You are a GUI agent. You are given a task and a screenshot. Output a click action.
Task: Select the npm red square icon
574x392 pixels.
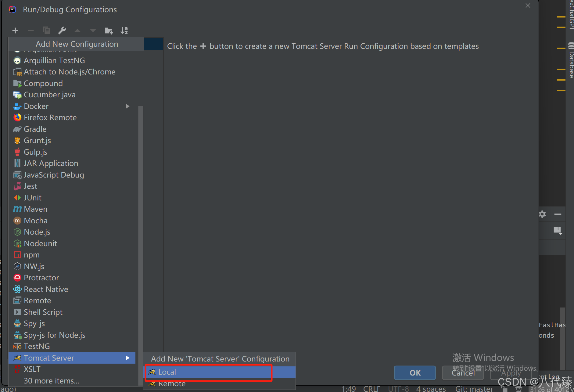click(17, 255)
